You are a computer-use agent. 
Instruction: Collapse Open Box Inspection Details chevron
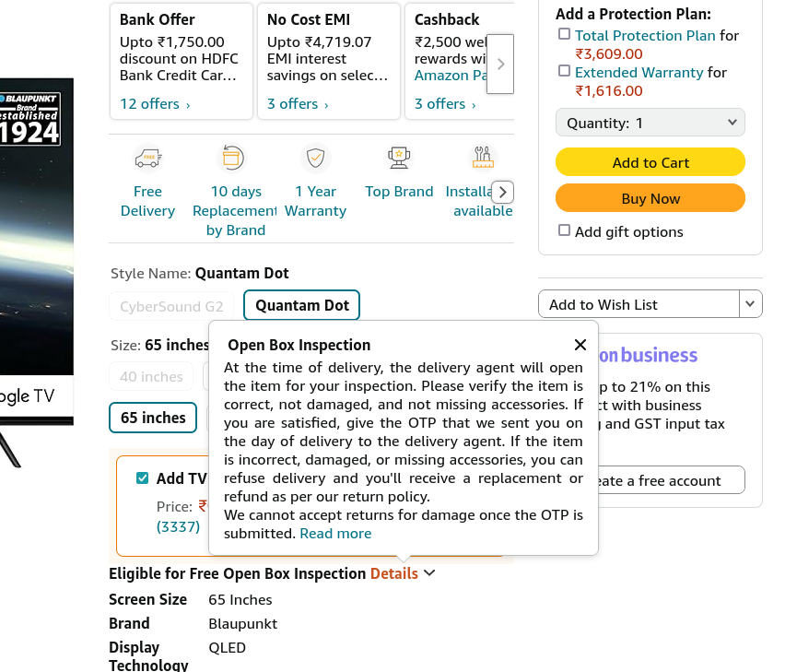click(429, 572)
